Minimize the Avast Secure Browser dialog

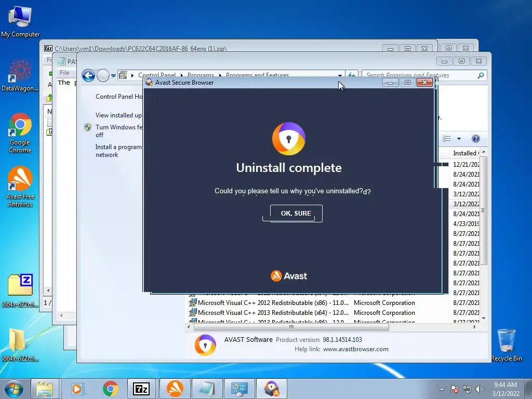pos(391,83)
